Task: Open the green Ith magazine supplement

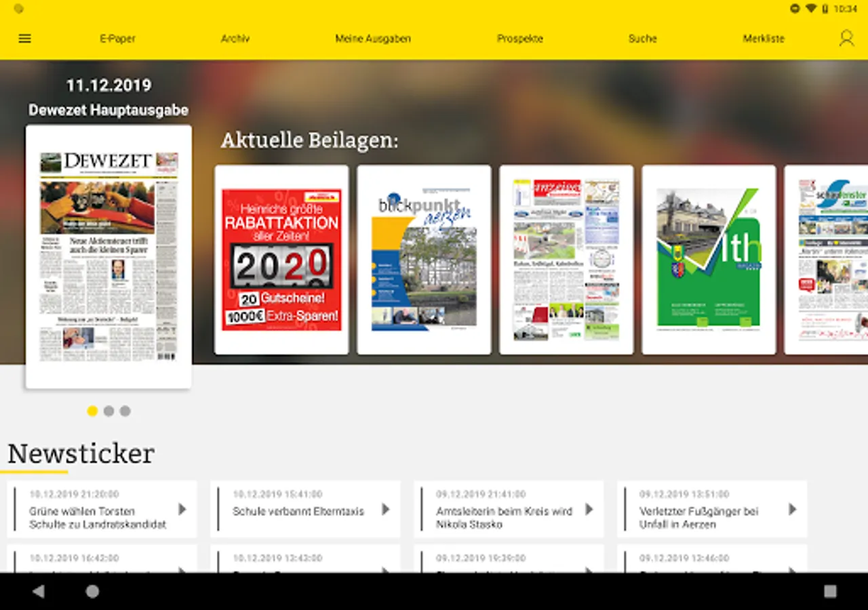Action: pos(709,260)
